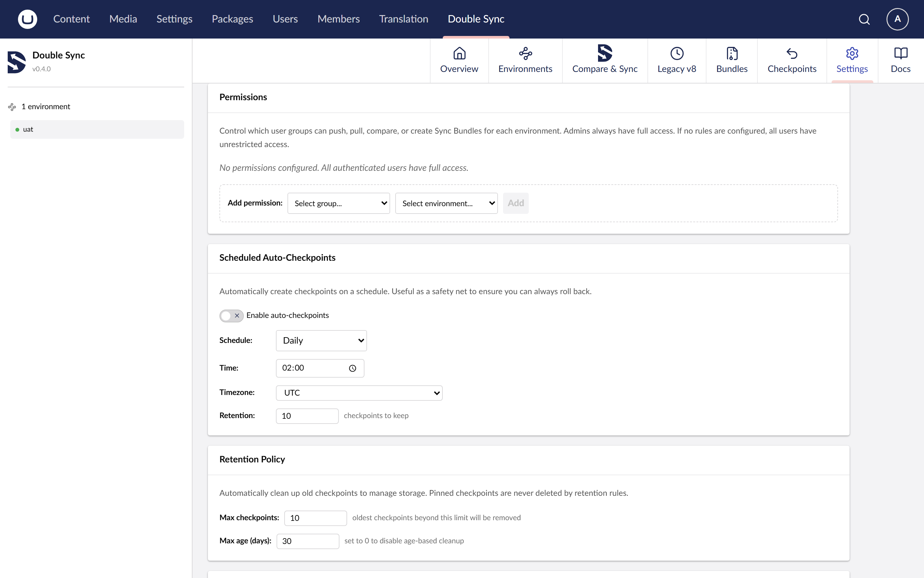
Task: Open the Packages section
Action: point(233,19)
